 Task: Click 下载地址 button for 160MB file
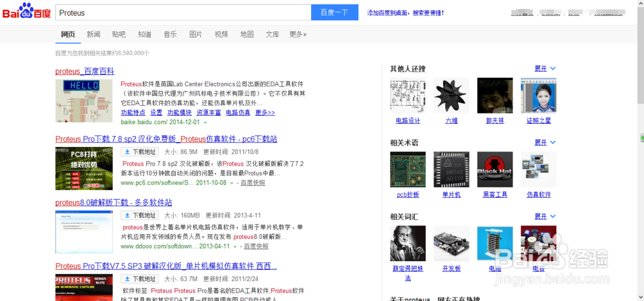(x=140, y=215)
